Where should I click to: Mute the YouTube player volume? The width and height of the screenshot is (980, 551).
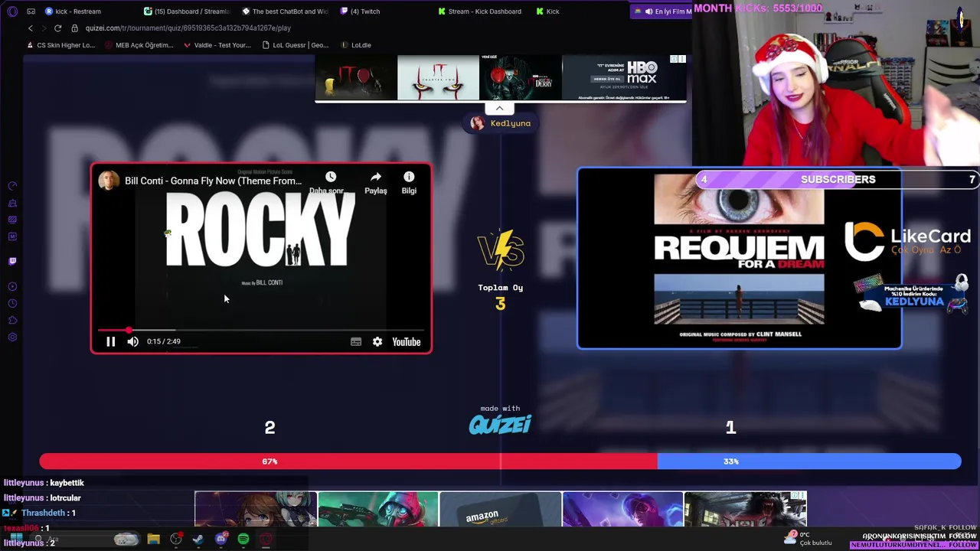132,342
